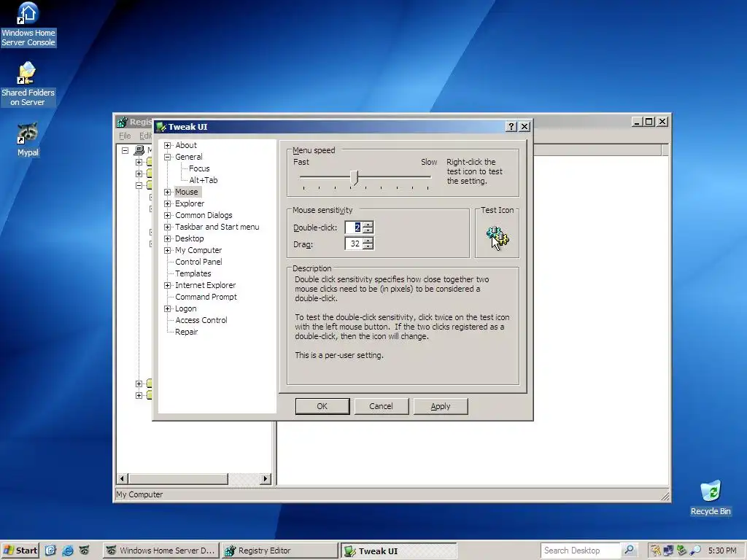Launch Mypal raccoon icon in quick launch
Viewport: 747px width, 560px height.
(85, 551)
